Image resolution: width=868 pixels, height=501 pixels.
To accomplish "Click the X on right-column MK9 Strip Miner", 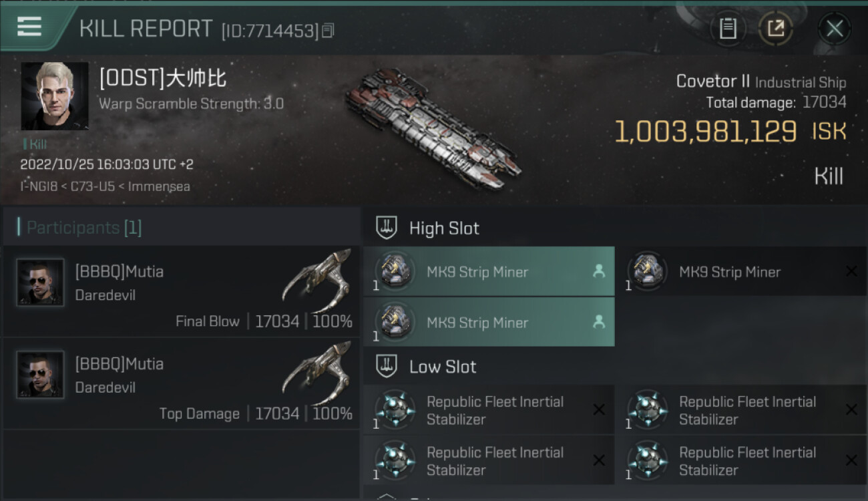I will pyautogui.click(x=851, y=271).
